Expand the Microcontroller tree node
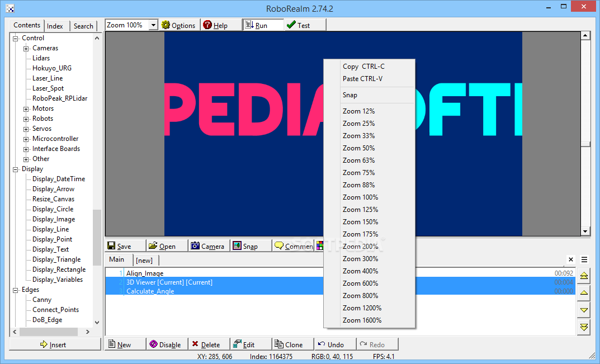 26,139
